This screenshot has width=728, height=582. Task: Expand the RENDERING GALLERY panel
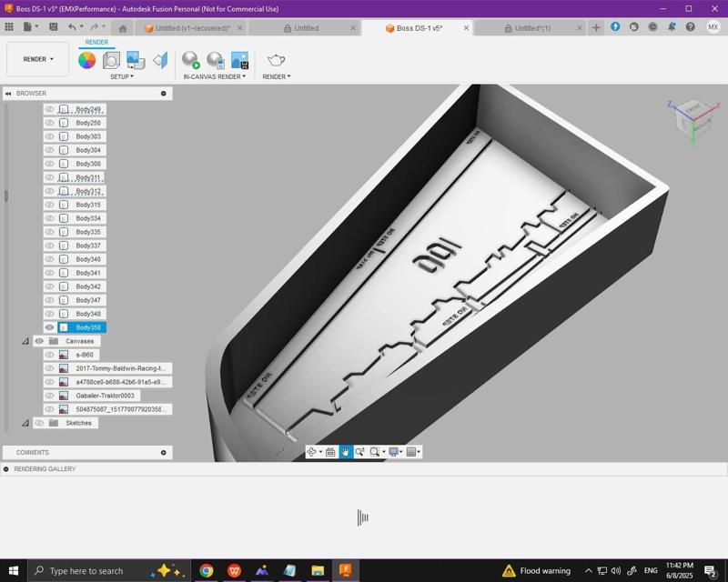click(6, 469)
